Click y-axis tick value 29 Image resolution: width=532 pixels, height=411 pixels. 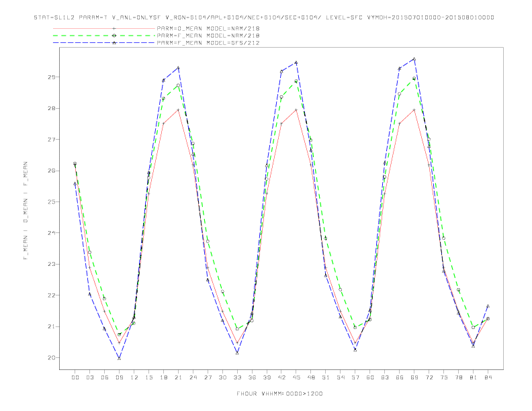[x=51, y=77]
